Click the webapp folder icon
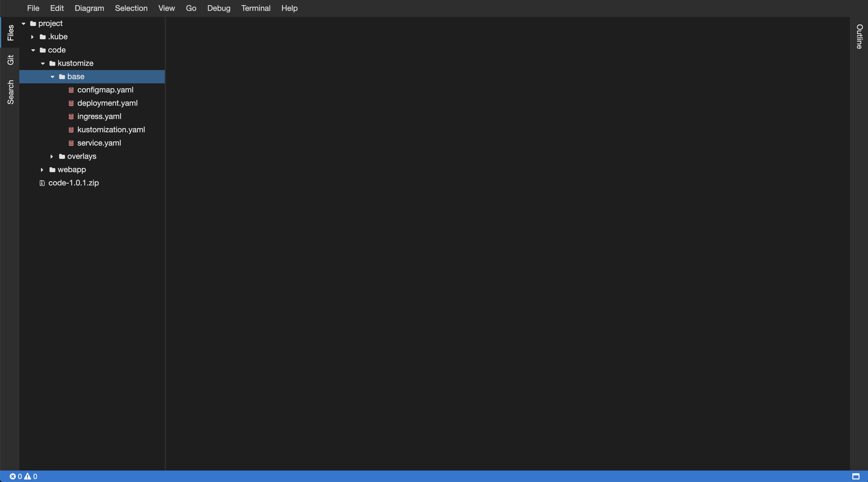This screenshot has width=868, height=482. 52,169
